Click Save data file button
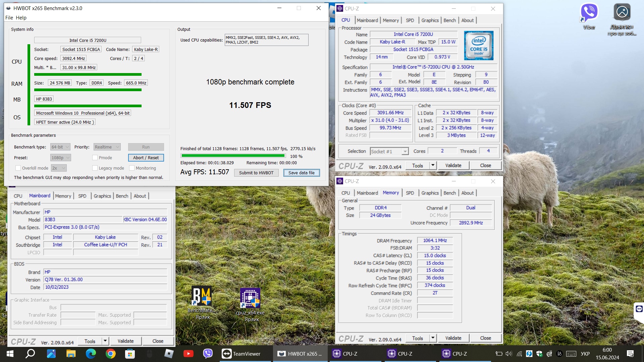 click(302, 173)
